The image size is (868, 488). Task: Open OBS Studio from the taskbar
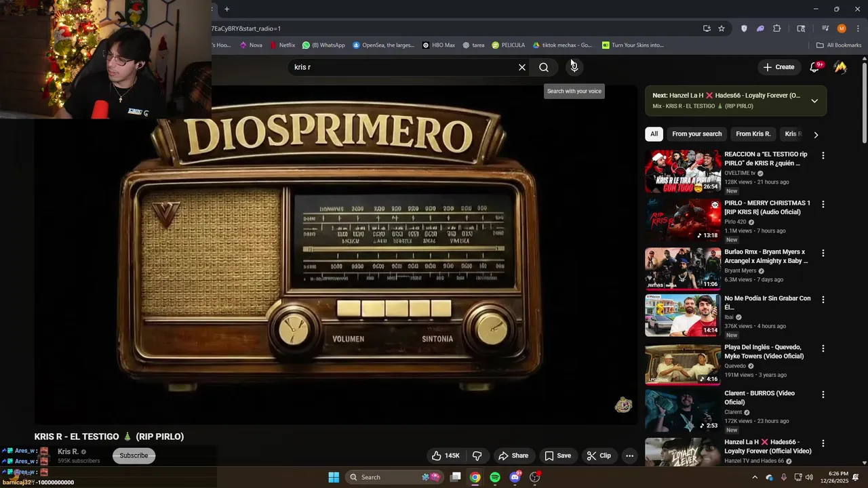point(535,477)
